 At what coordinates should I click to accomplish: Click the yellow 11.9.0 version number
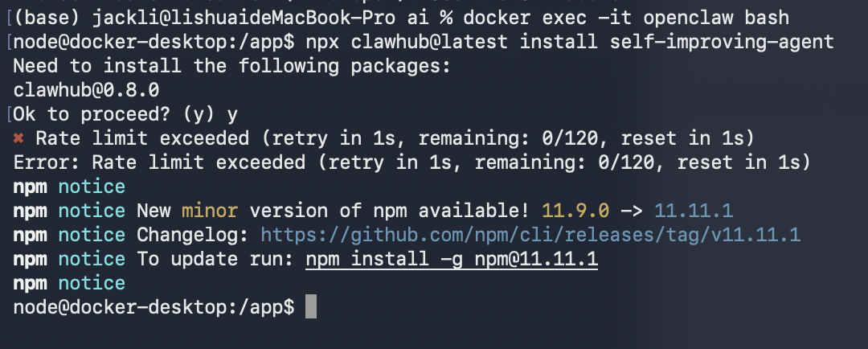click(575, 211)
